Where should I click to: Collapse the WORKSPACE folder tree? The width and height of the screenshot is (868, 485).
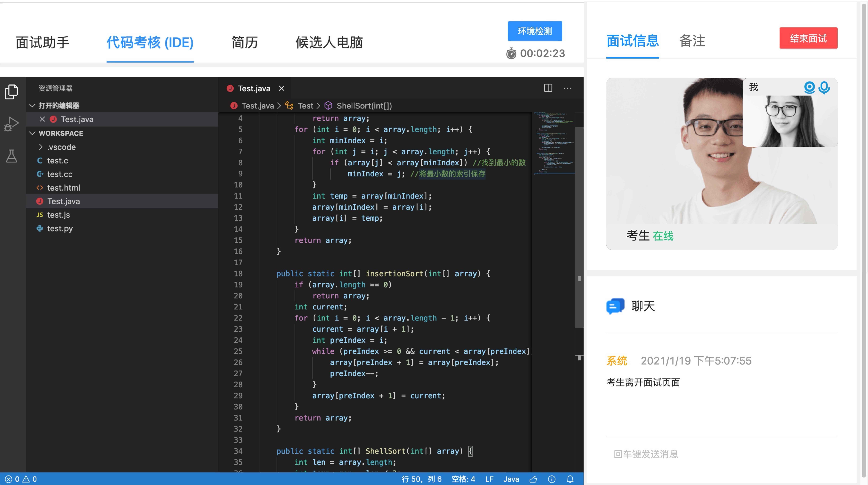click(x=32, y=133)
